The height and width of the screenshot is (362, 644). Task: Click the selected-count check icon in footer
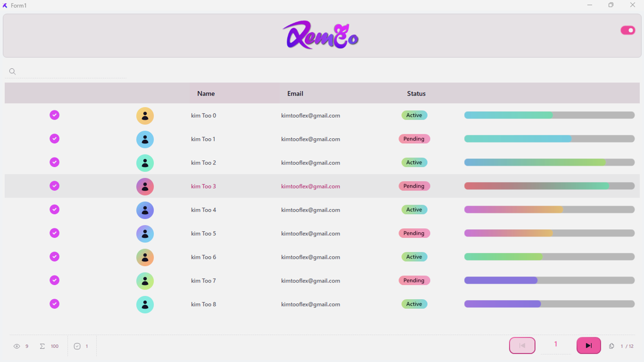point(77,346)
